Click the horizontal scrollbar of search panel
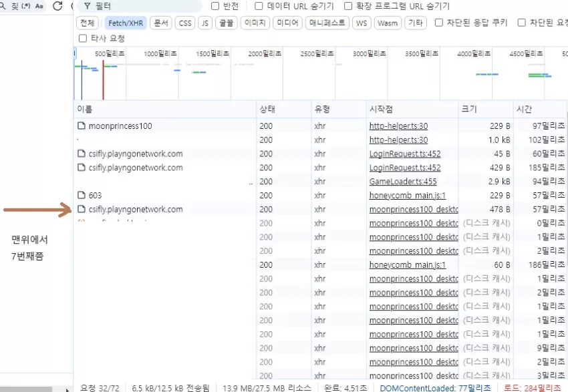The image size is (568, 392). (26, 389)
